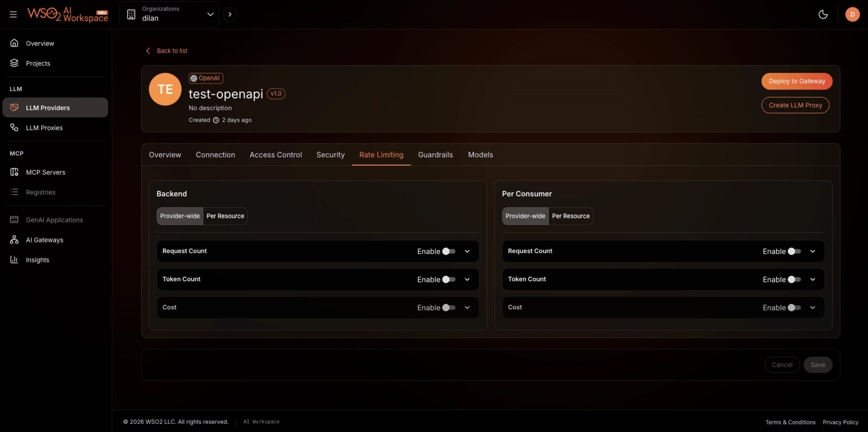Expand Backend Token Count chevron
868x432 pixels.
pyautogui.click(x=467, y=280)
